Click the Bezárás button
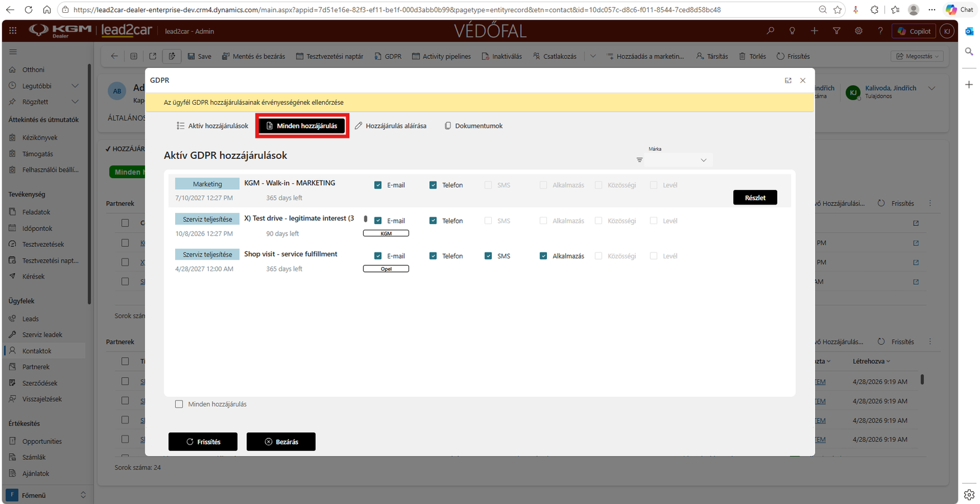 coord(281,442)
